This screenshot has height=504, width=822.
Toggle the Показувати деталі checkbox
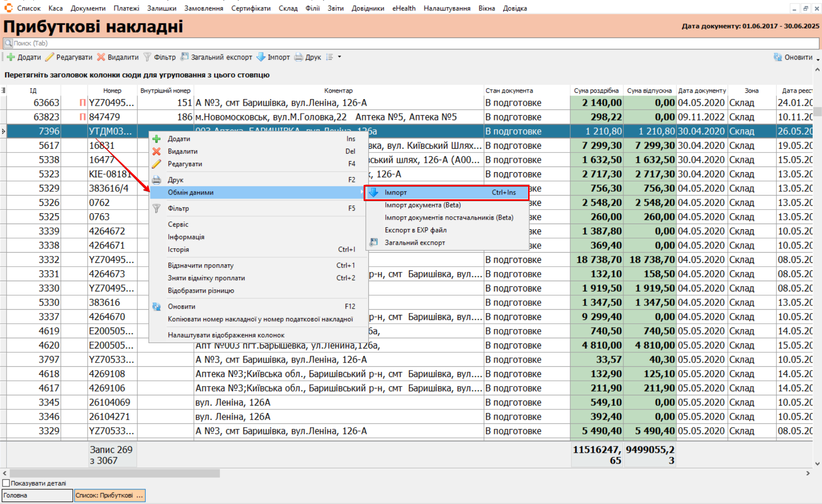point(6,483)
